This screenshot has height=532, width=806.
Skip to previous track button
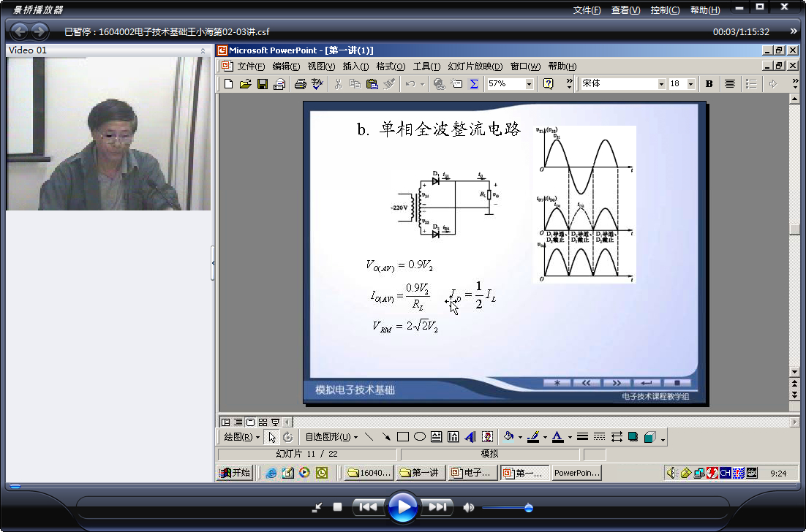(x=368, y=507)
